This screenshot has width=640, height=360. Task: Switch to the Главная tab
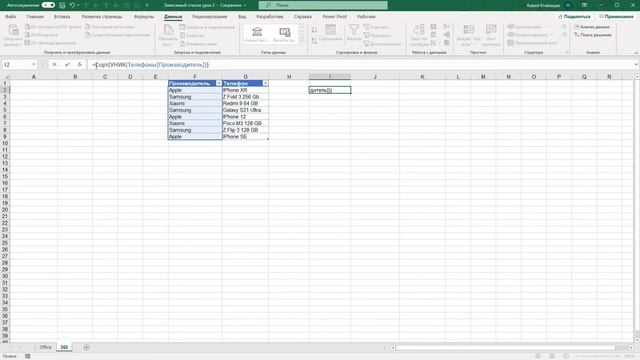coord(35,17)
